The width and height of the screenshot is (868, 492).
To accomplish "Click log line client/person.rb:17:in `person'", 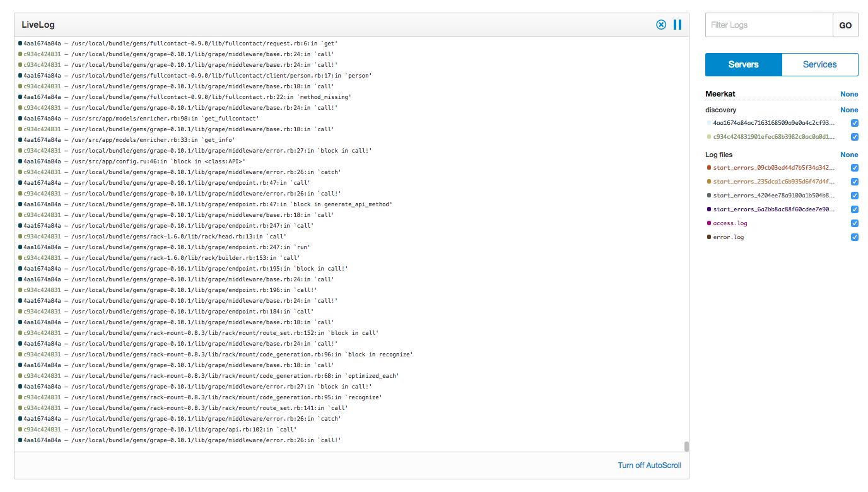I will tap(196, 75).
